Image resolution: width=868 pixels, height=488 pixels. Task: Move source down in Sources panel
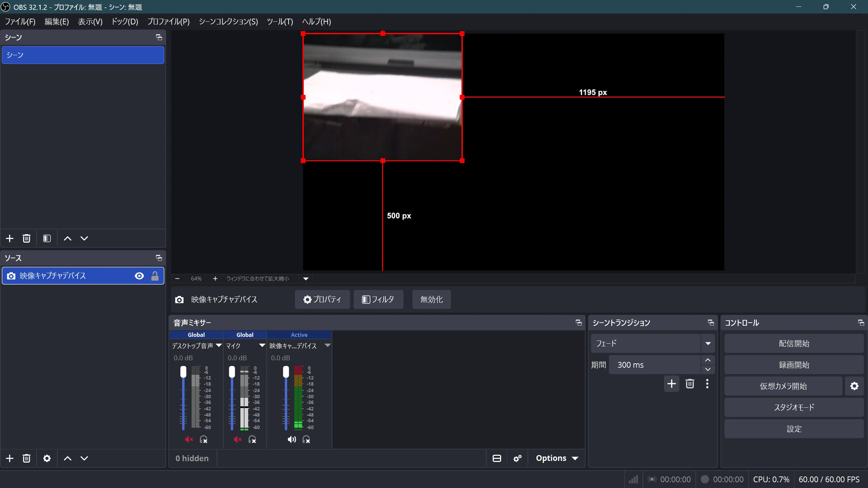84,458
